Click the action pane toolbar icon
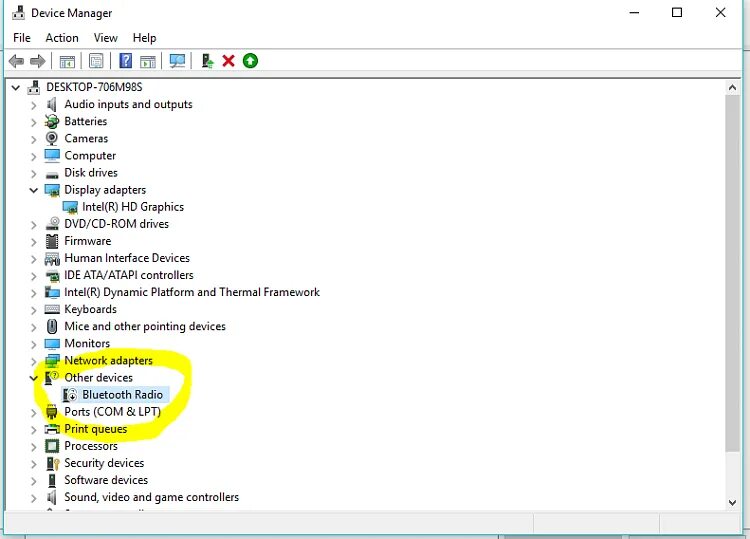 (148, 61)
